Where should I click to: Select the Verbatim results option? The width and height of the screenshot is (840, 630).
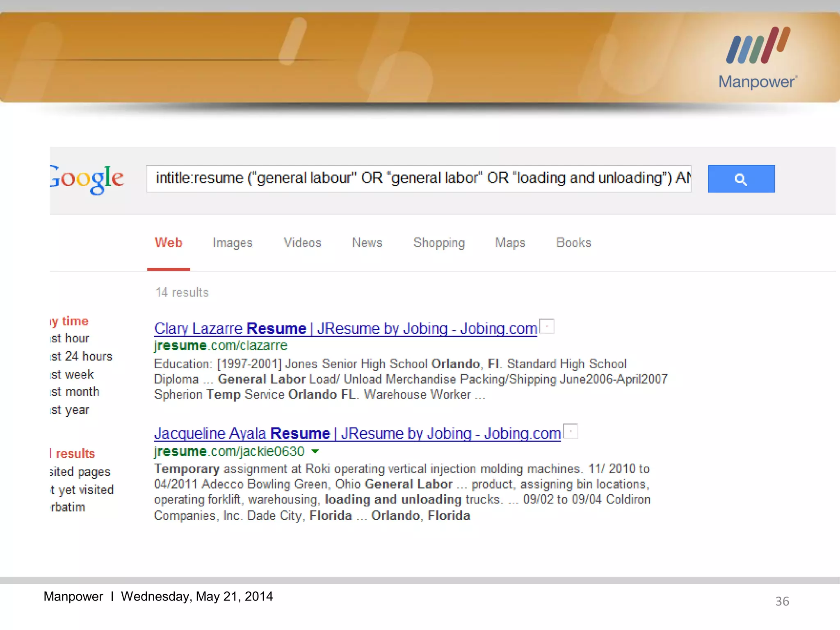pos(68,507)
